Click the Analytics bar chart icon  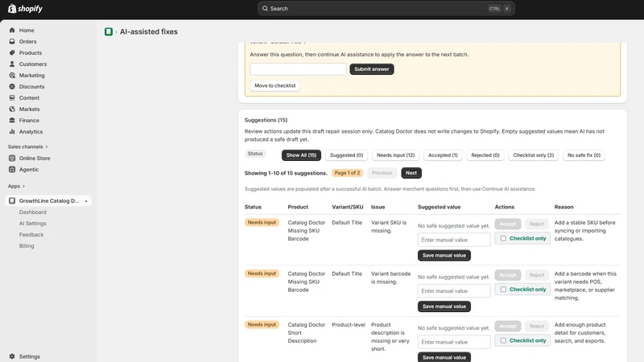[12, 132]
